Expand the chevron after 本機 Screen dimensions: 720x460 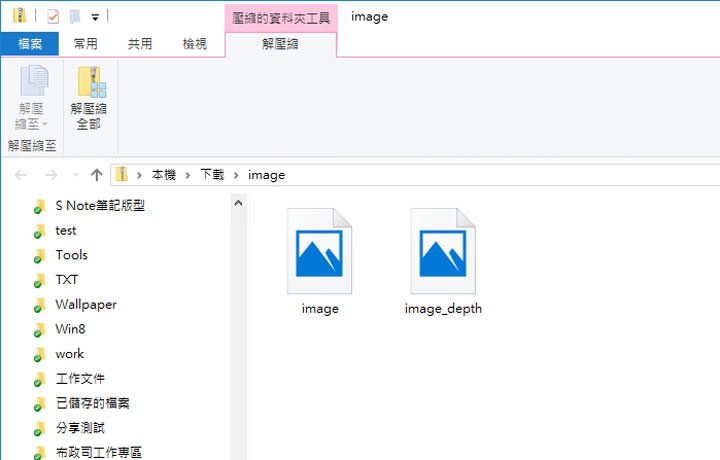point(188,175)
